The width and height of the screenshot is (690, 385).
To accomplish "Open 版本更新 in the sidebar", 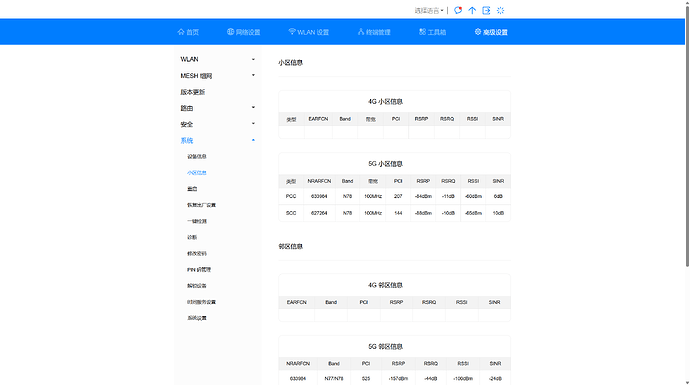I will [x=193, y=92].
